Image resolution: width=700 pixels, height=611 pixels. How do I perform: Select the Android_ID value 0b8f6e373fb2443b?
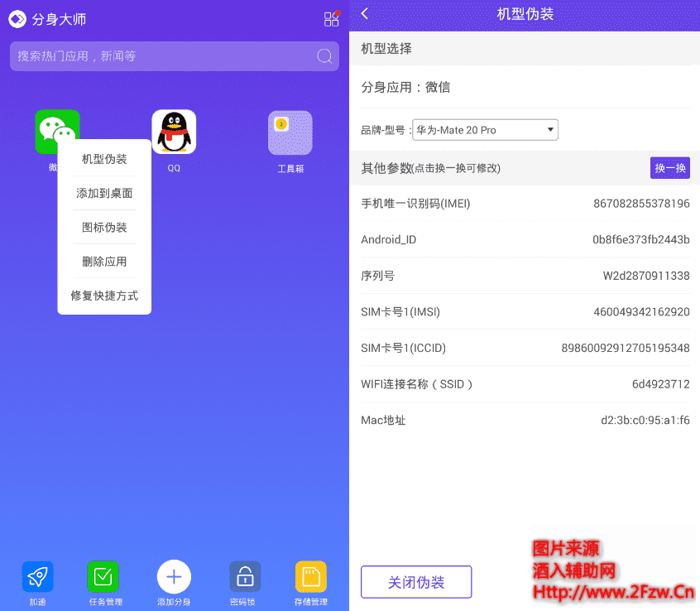(641, 240)
